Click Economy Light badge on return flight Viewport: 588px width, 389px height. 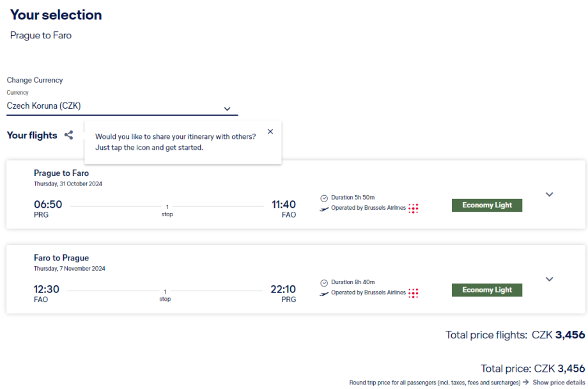point(487,290)
